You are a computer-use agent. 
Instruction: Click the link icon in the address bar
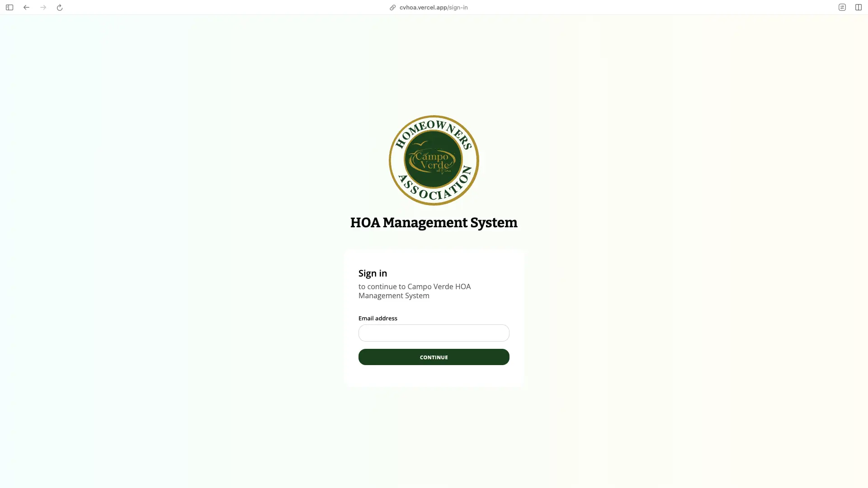tap(392, 7)
